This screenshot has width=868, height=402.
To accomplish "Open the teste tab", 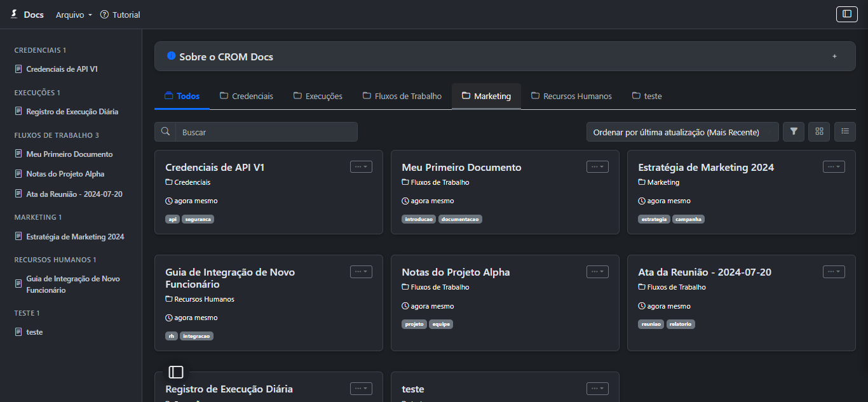I will coord(647,97).
